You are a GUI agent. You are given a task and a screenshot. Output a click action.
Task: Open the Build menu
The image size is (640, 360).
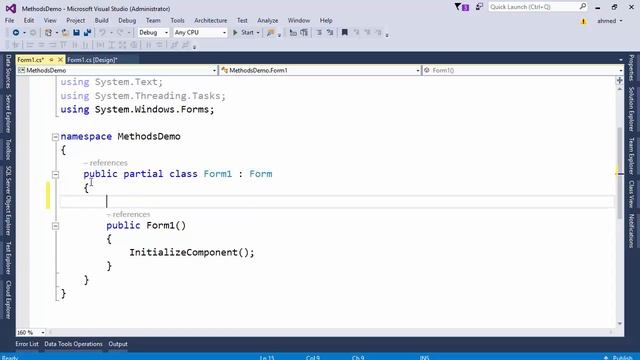(101, 20)
